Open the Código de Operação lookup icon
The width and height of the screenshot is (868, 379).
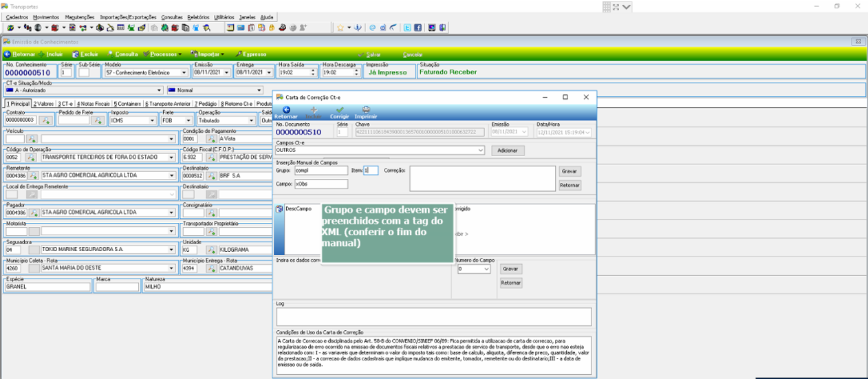32,157
